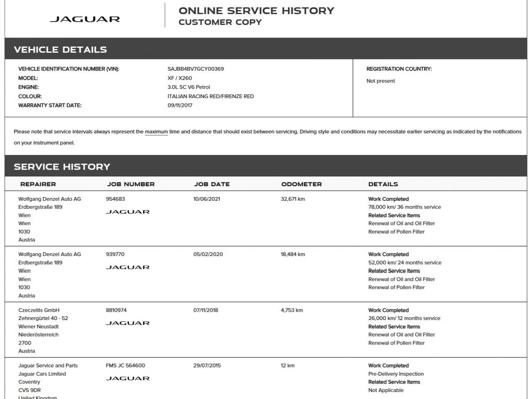Image resolution: width=532 pixels, height=399 pixels.
Task: Click the underlined word "maximum" in the note
Action: (x=156, y=132)
